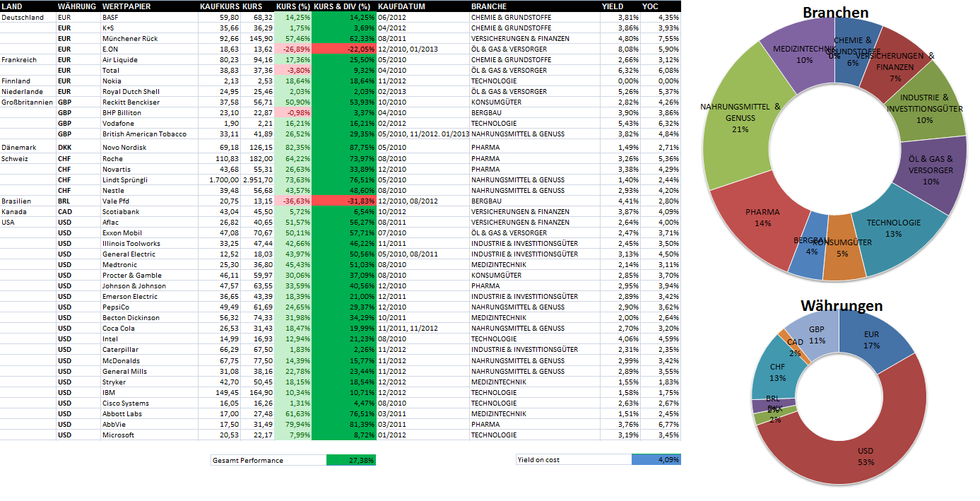The height and width of the screenshot is (501, 980).
Task: Select the Gesamt Performance label cell
Action: (x=268, y=460)
